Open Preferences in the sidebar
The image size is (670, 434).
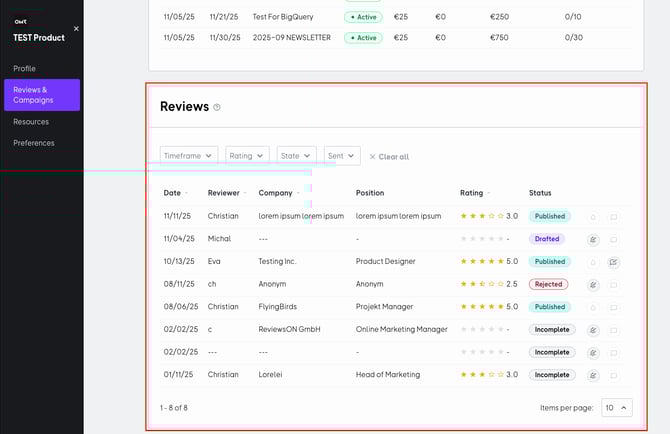34,143
